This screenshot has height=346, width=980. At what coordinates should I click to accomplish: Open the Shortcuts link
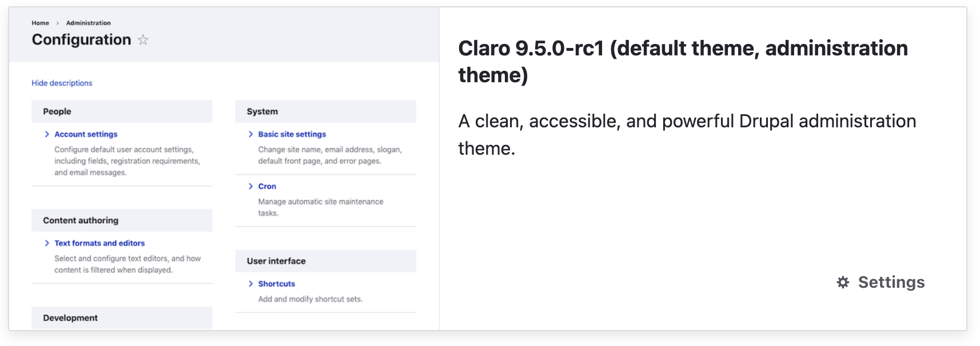(276, 284)
